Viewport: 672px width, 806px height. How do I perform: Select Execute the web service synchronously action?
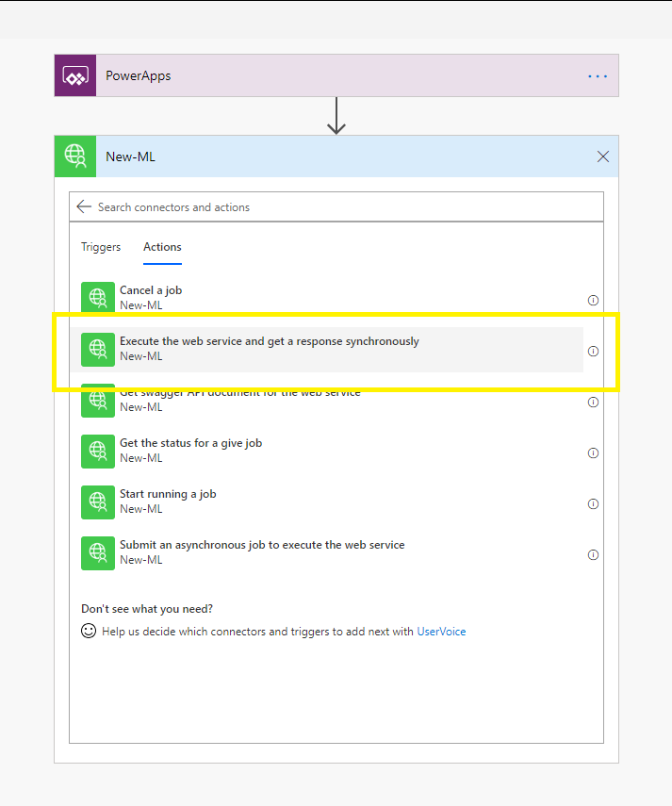269,341
